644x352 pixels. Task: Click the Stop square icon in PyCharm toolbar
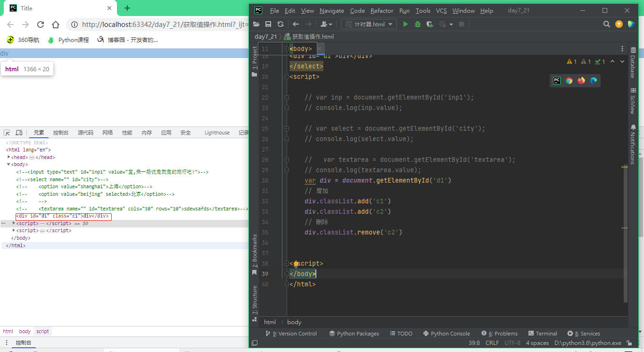click(462, 24)
